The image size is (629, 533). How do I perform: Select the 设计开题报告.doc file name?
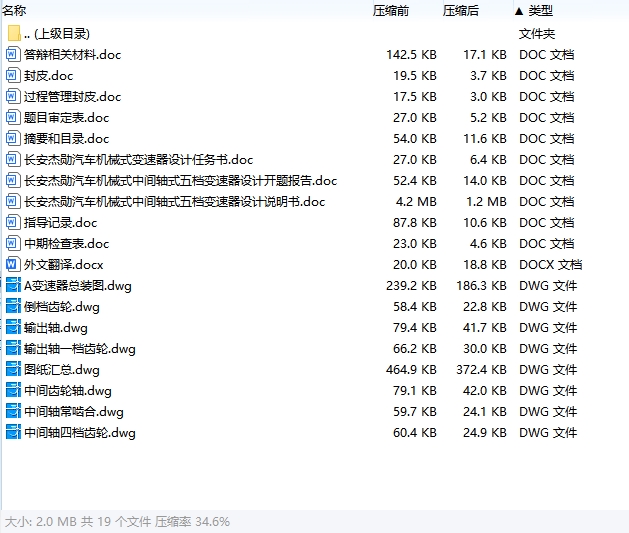click(x=180, y=180)
